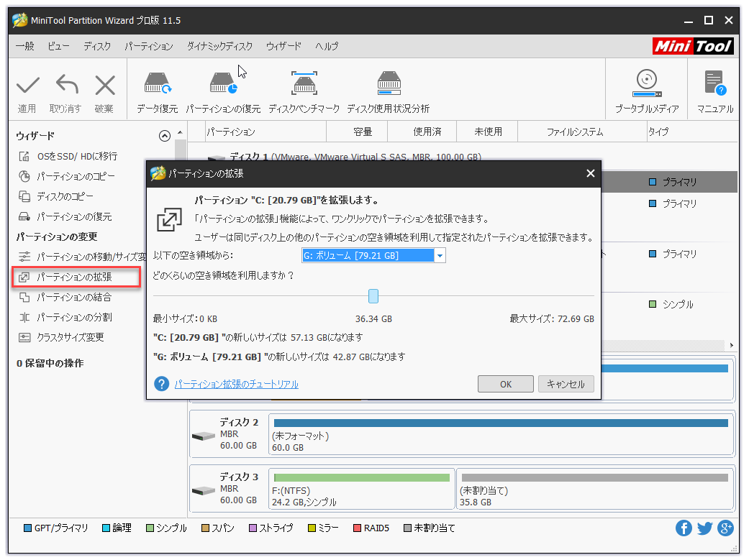Screen dimensions: 749x560
Task: Click the 適用 (Apply) checkmark icon
Action: pos(28,86)
